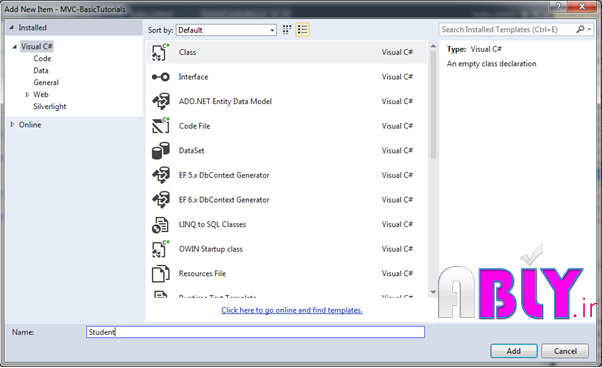602x368 pixels.
Task: Choose the EF 5.x DbContext Generator icon
Action: point(160,175)
